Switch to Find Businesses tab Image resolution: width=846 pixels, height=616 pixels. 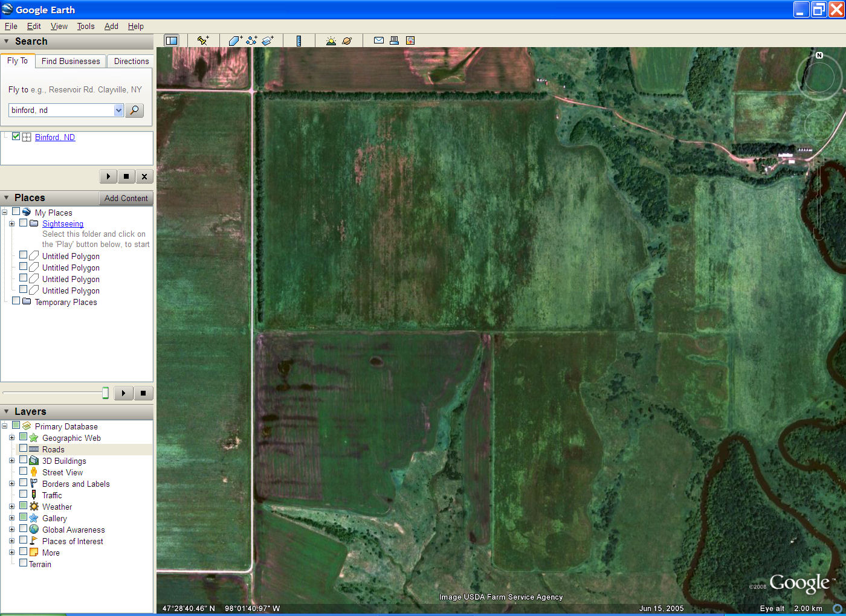click(71, 61)
